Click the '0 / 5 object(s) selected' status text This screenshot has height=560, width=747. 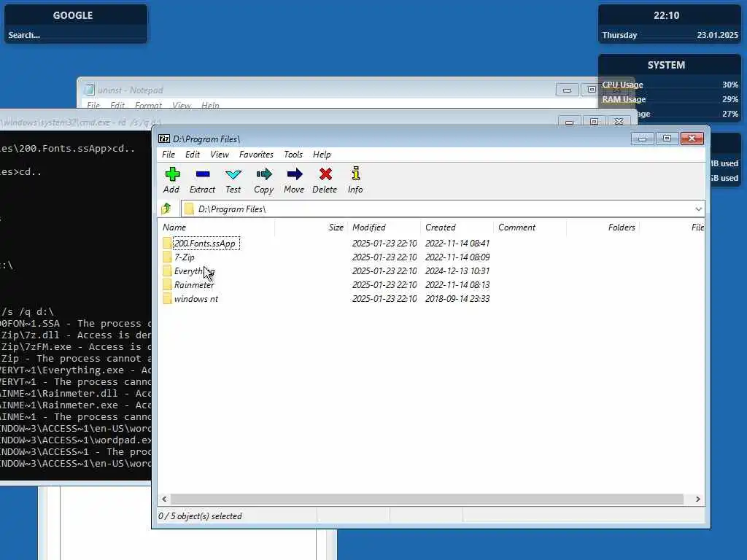click(x=200, y=516)
